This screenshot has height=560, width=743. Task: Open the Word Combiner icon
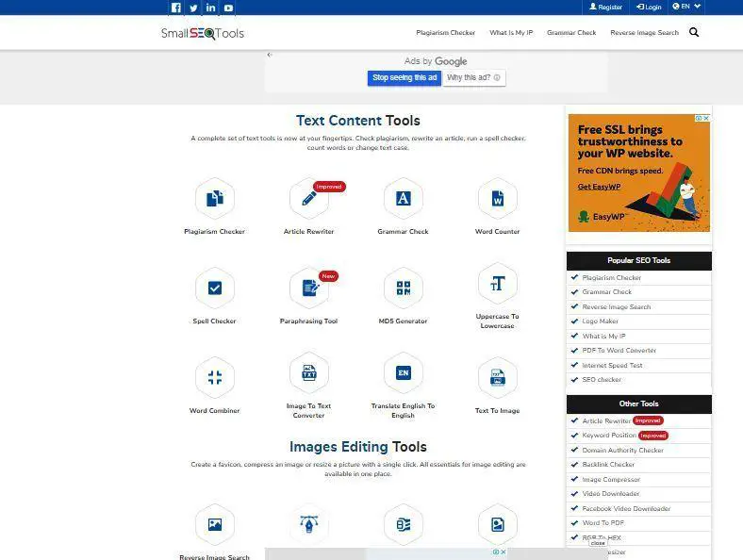[215, 377]
